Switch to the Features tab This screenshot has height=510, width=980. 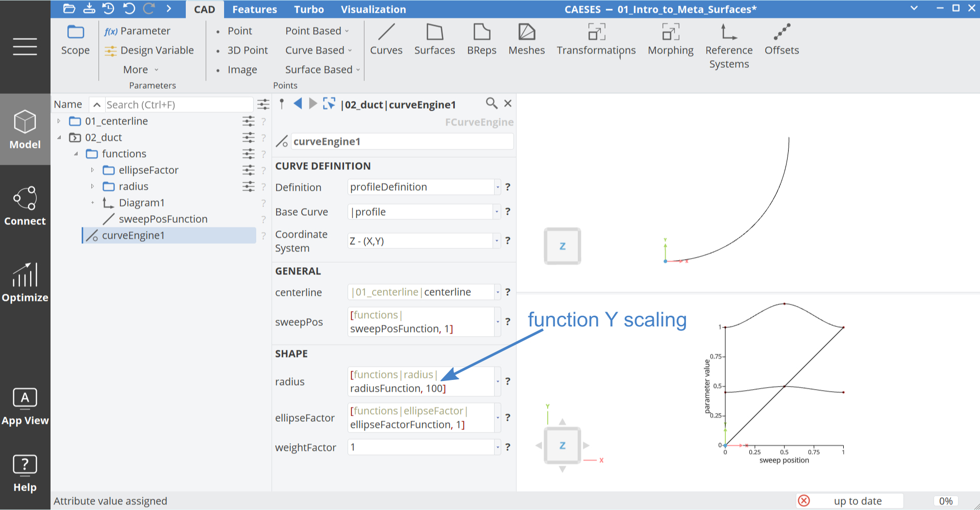(x=254, y=9)
